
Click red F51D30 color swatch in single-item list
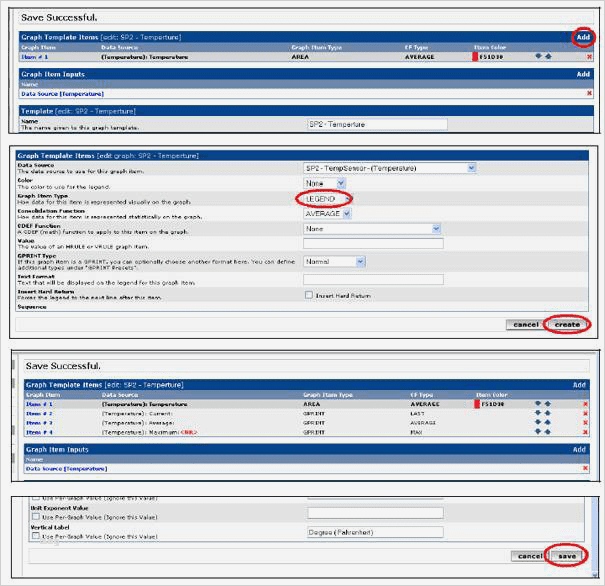click(475, 57)
